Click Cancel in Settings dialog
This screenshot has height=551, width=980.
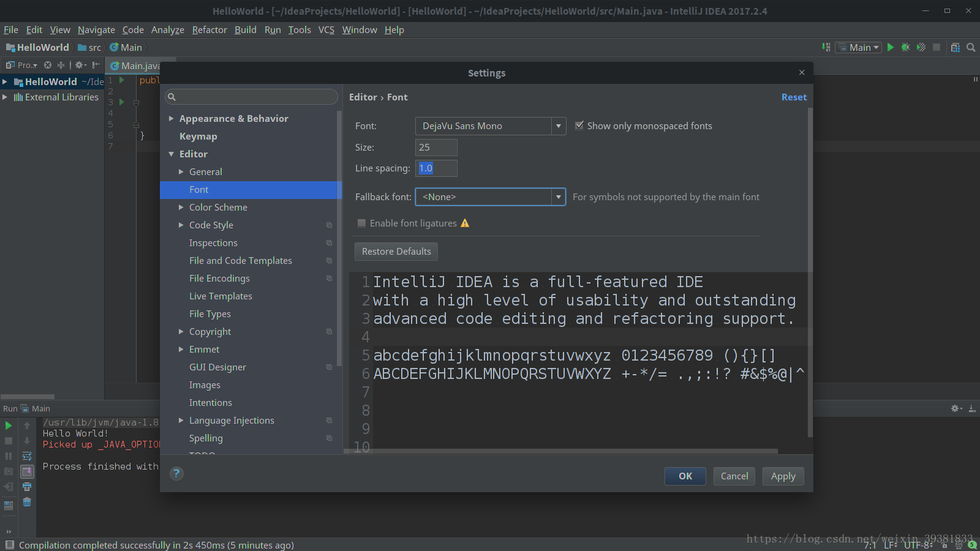[734, 476]
